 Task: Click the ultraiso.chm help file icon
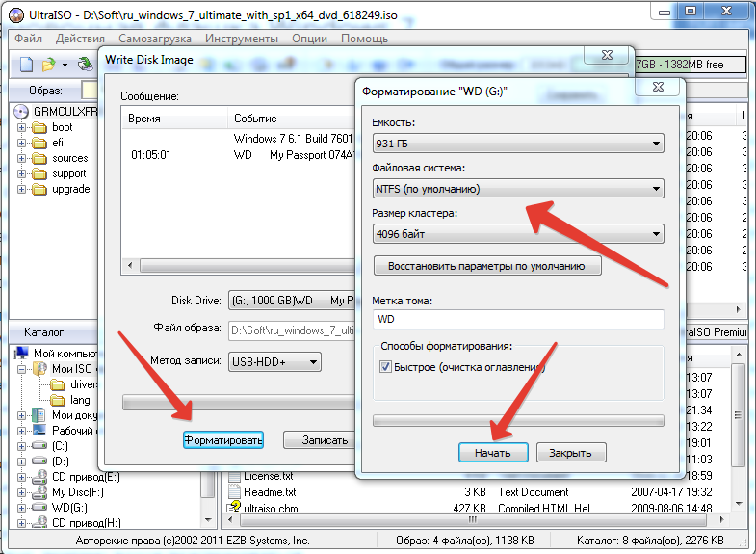pyautogui.click(x=234, y=507)
